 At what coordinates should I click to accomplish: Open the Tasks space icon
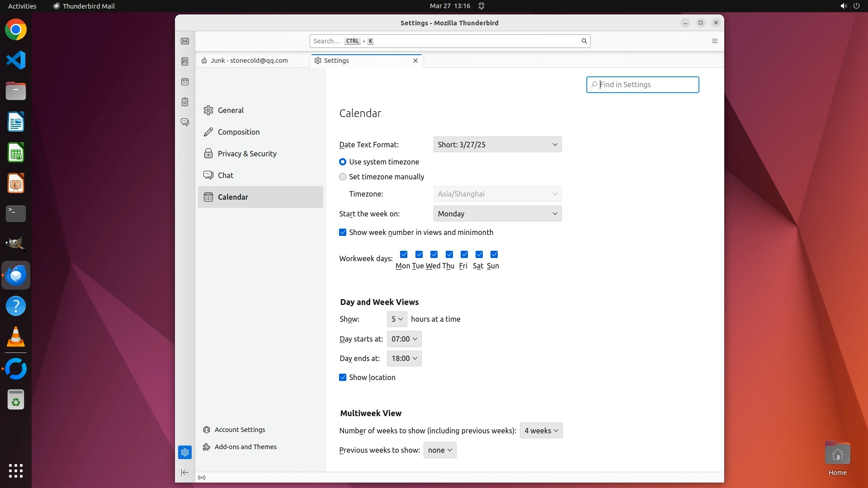pyautogui.click(x=185, y=102)
